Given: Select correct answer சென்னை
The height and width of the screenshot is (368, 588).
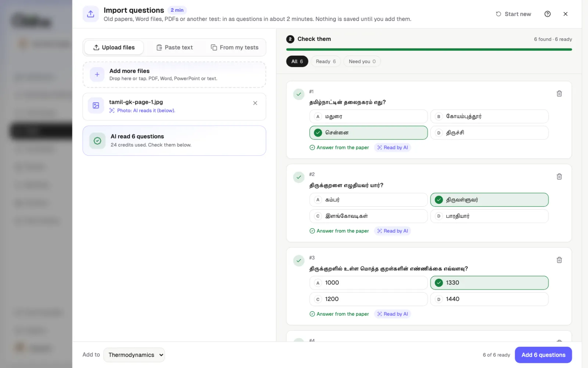Looking at the screenshot, I should 368,133.
